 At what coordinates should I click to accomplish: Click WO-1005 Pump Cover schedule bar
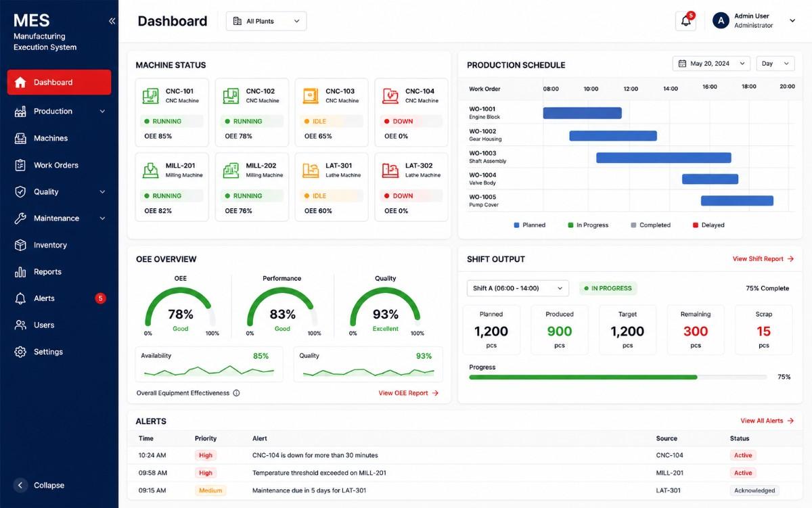[x=737, y=201]
